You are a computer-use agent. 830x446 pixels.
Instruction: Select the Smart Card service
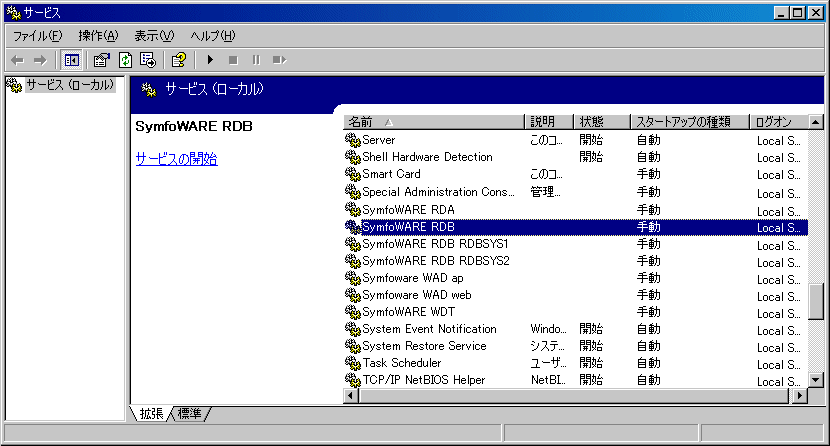576,174
